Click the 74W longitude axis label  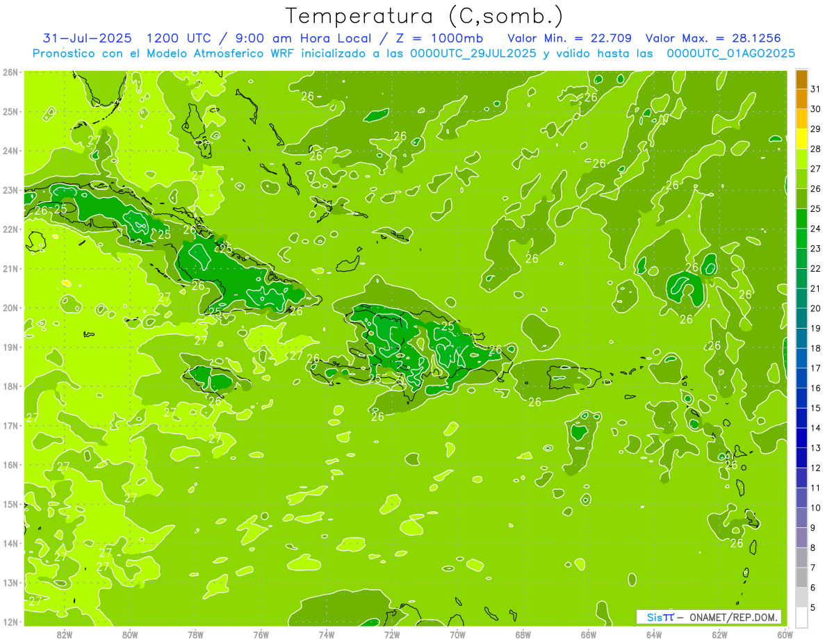[327, 634]
